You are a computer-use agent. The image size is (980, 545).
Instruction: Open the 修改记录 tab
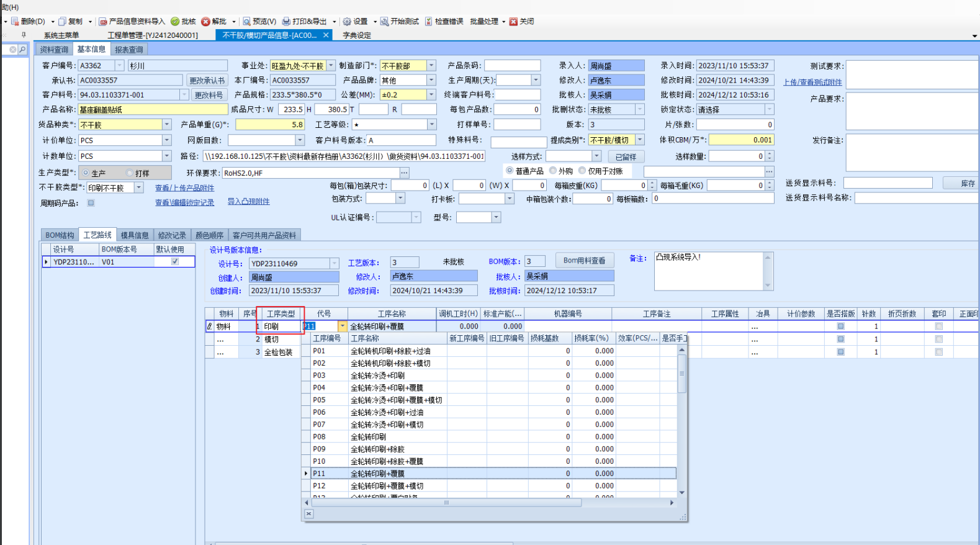[x=172, y=235]
